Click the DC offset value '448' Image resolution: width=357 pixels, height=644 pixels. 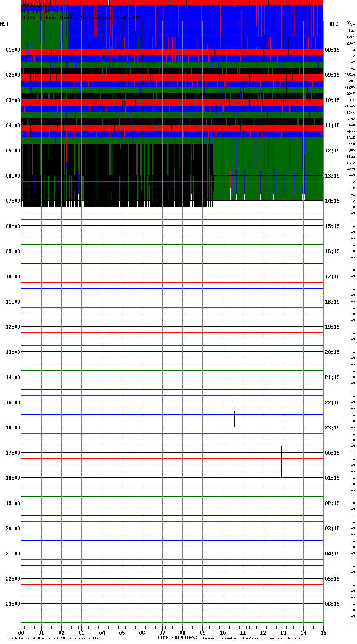pyautogui.click(x=352, y=125)
